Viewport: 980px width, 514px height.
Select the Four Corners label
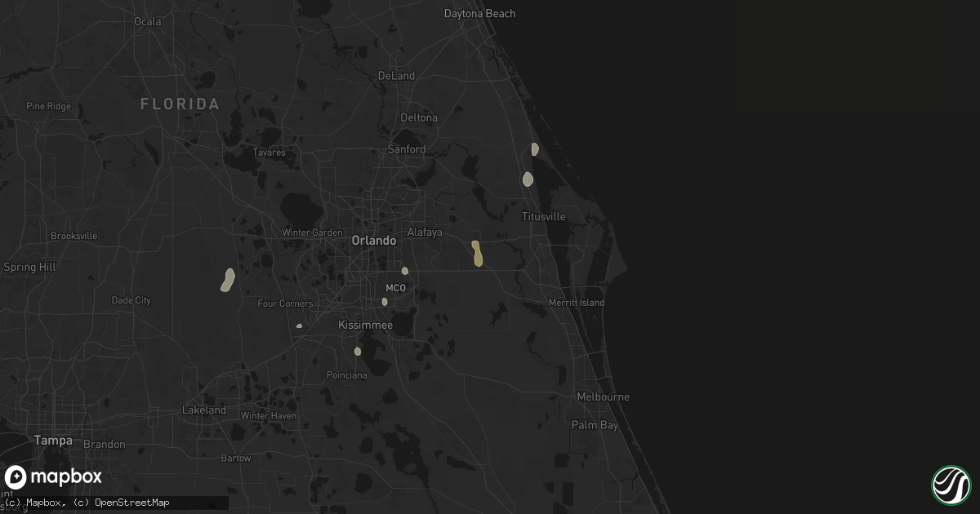pos(285,304)
